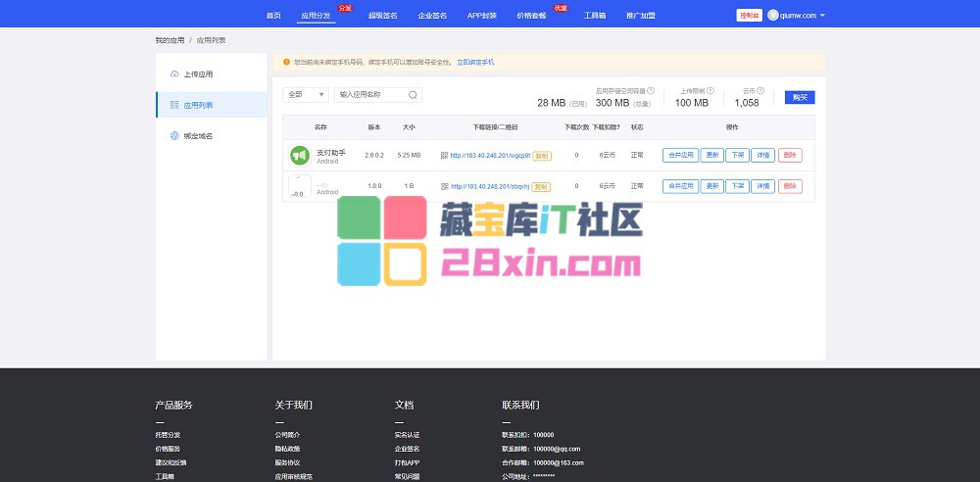
Task: Click the search magnifier icon in app search
Action: coord(414,95)
